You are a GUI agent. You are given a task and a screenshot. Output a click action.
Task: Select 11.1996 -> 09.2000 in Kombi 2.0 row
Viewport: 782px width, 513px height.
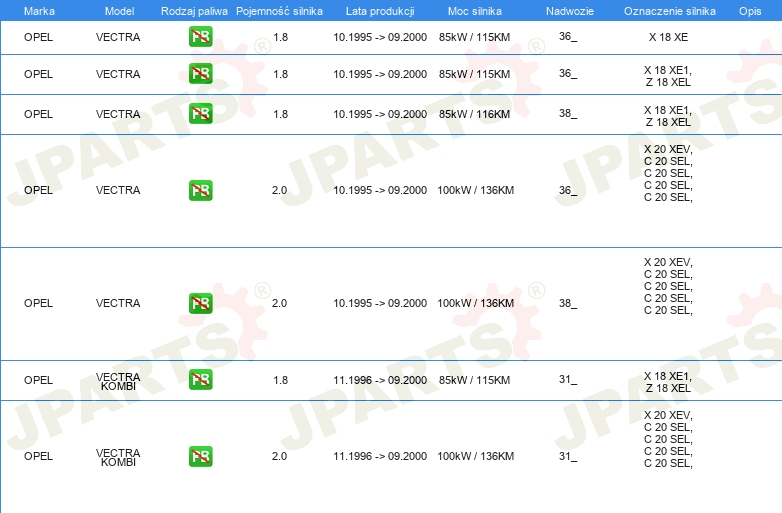[x=380, y=456]
